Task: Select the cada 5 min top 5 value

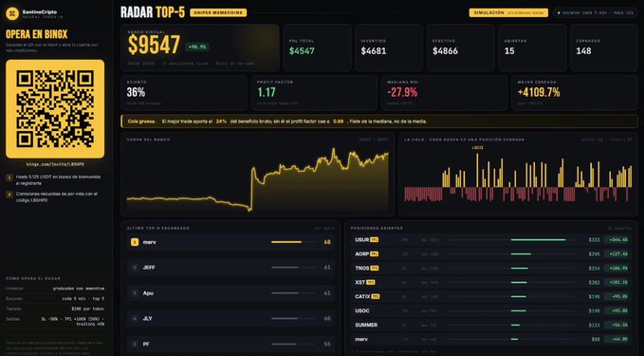Action: 83,299
